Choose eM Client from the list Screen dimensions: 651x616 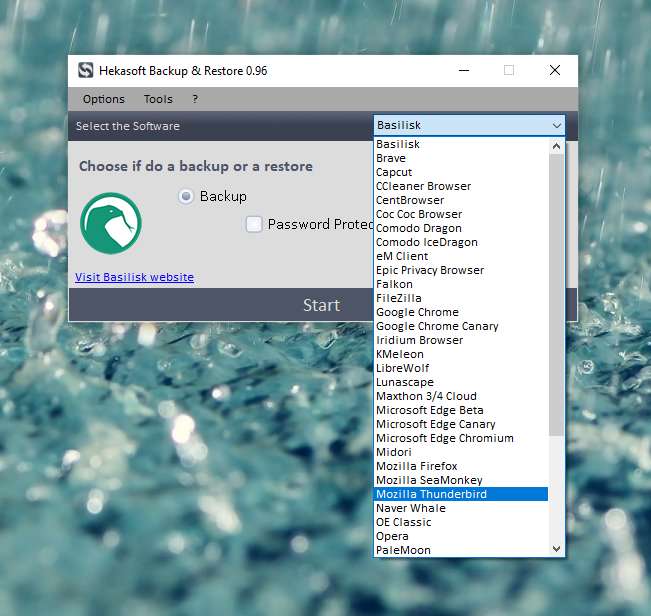[461, 256]
